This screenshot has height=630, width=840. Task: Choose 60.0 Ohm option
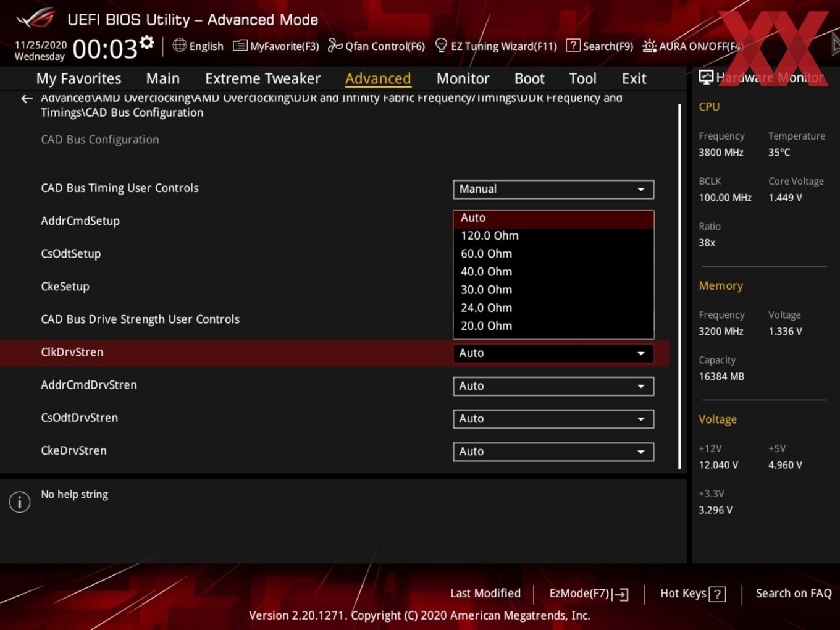coord(553,254)
